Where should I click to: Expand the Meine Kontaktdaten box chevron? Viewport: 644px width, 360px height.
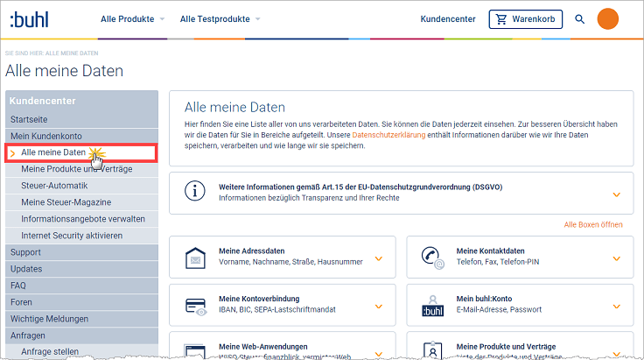point(617,258)
